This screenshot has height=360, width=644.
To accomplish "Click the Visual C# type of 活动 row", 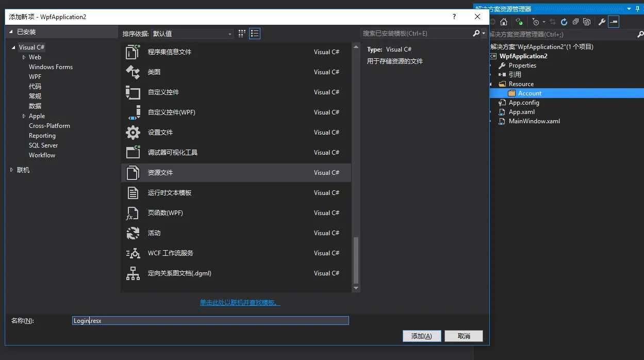I will pos(326,233).
